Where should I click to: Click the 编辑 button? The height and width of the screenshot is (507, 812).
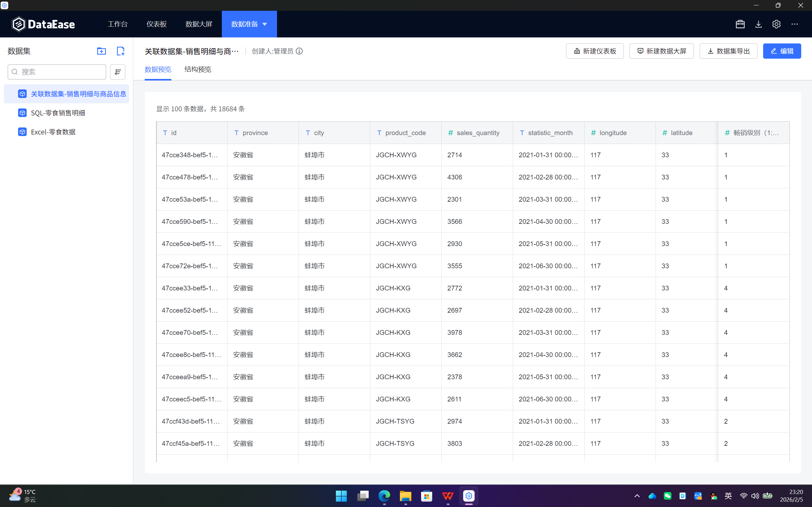pyautogui.click(x=782, y=51)
